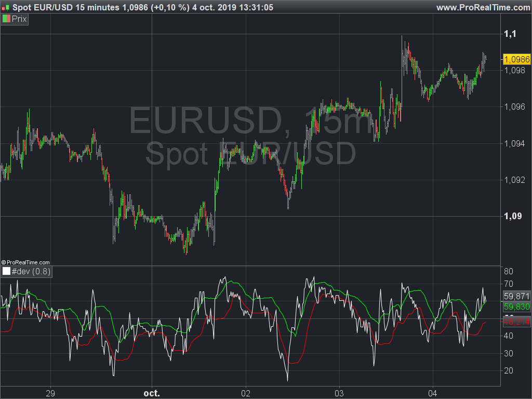Click the oct. date label on time axis
This screenshot has width=532, height=399.
pyautogui.click(x=152, y=394)
